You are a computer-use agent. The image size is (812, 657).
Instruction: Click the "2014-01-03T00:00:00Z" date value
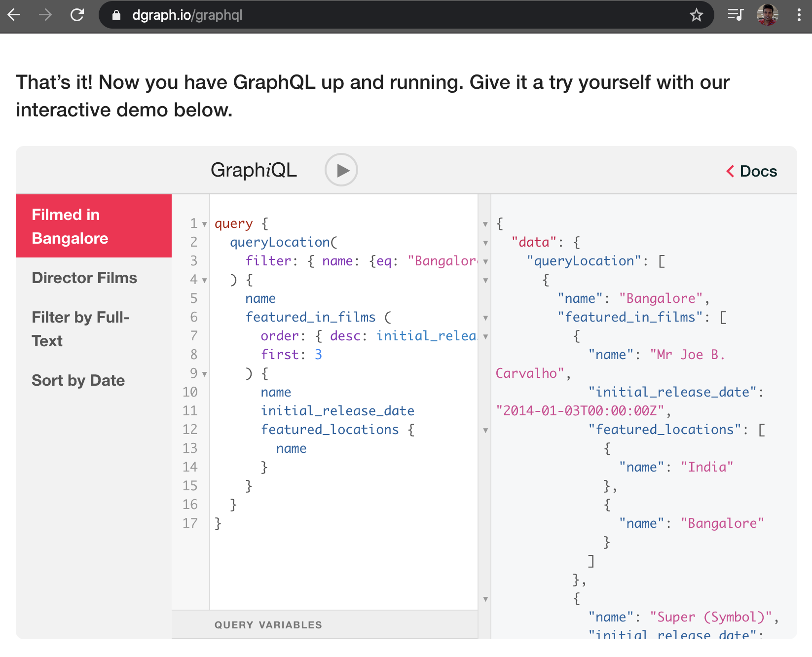(x=580, y=411)
